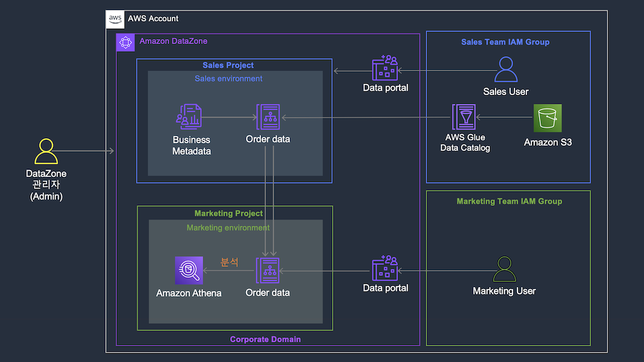Click the 'Sales Project' heading
The image size is (644, 362).
[x=228, y=65]
